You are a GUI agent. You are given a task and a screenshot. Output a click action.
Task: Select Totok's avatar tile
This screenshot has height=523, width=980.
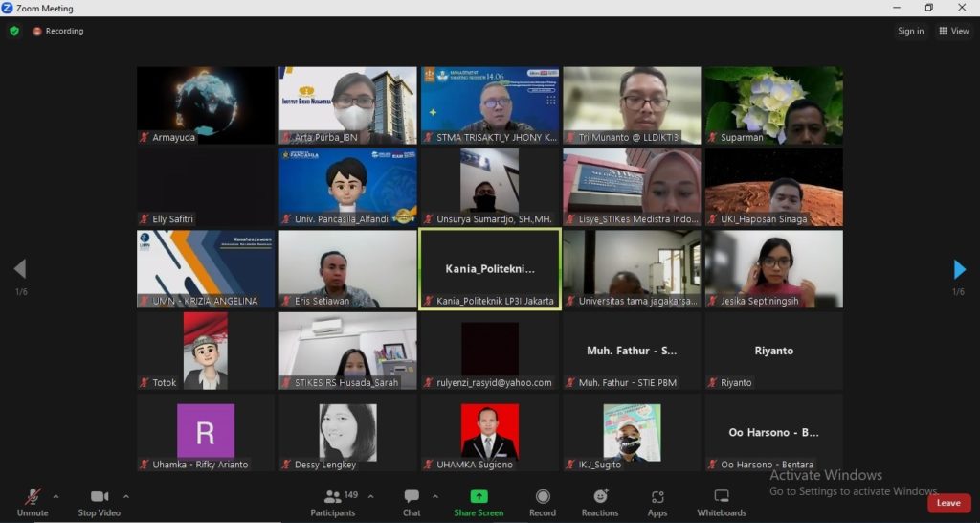tap(206, 351)
